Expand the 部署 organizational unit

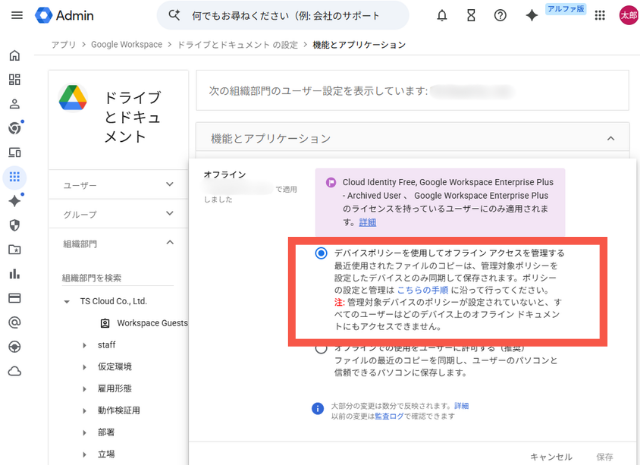coord(84,432)
